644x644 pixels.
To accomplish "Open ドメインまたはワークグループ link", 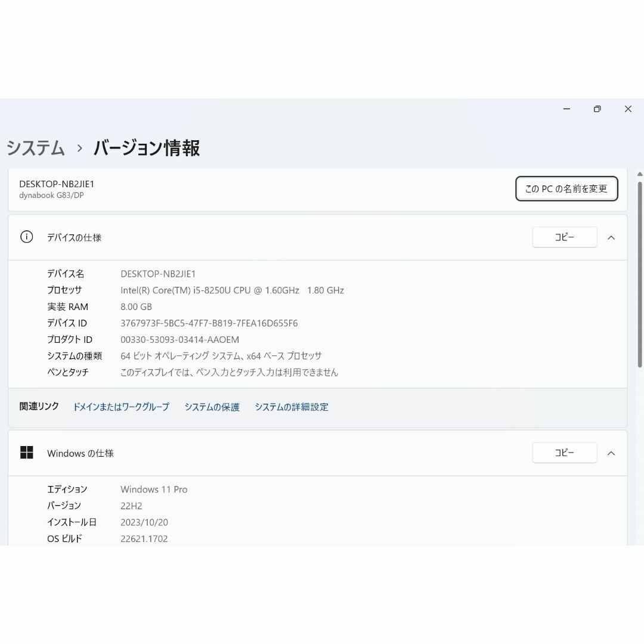I will coord(121,407).
